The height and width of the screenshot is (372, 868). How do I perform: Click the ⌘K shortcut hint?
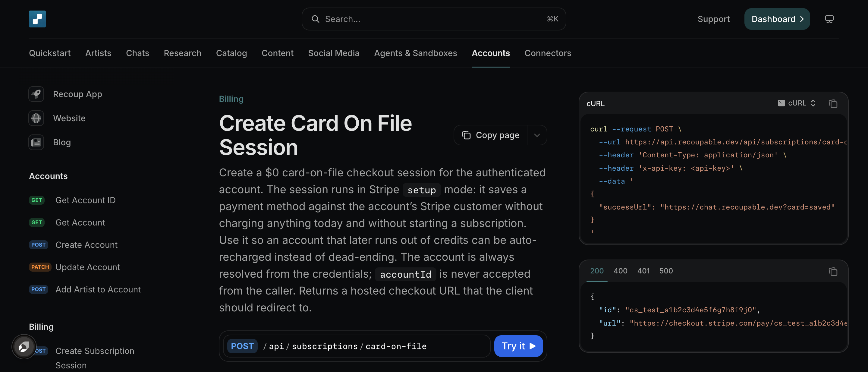[x=552, y=19]
